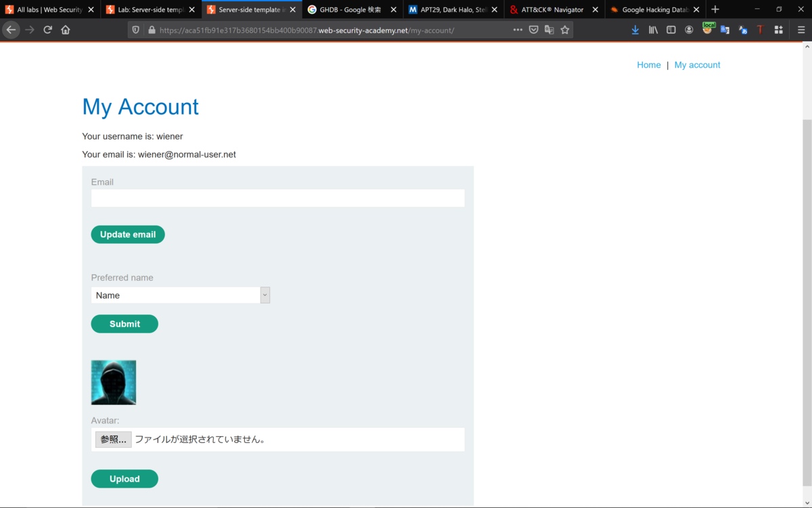This screenshot has width=812, height=508.
Task: Click the Update email button
Action: click(128, 234)
